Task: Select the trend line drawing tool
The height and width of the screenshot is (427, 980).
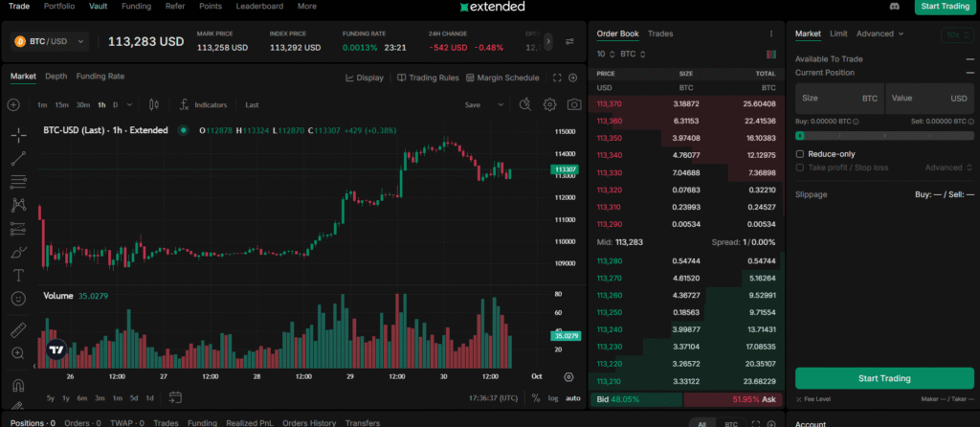Action: click(x=19, y=158)
